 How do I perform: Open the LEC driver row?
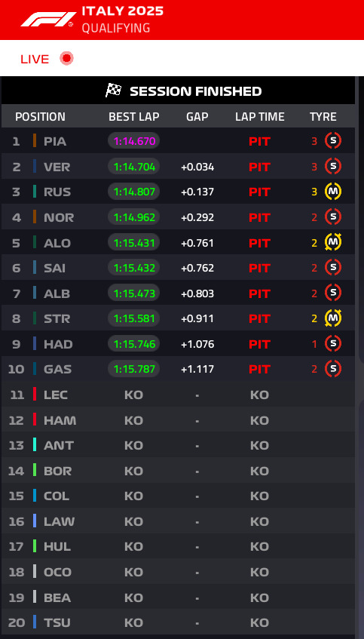pyautogui.click(x=178, y=395)
